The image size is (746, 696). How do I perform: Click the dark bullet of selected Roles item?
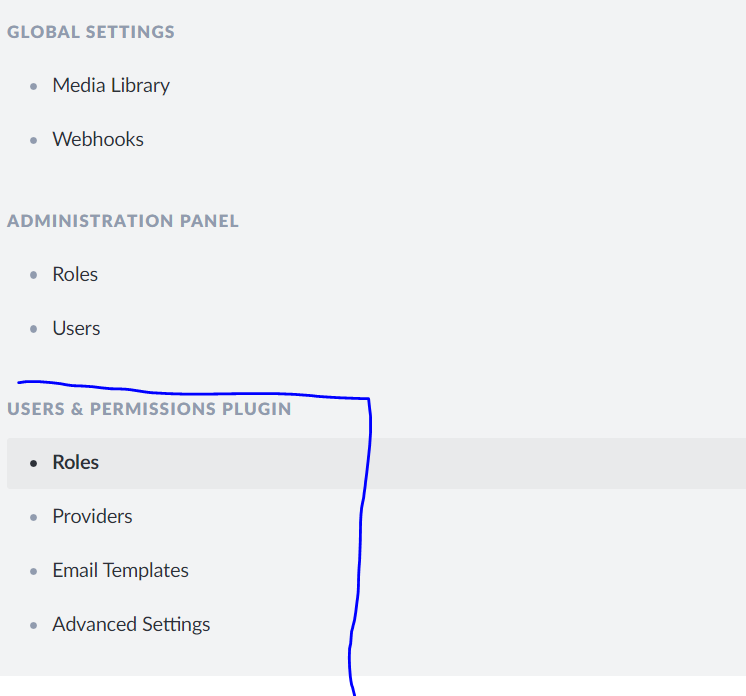click(34, 464)
